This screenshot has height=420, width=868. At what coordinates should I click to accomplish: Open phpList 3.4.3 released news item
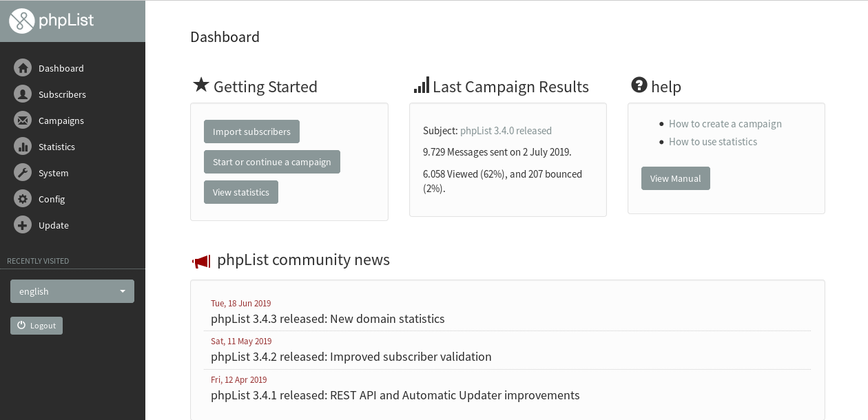tap(328, 319)
